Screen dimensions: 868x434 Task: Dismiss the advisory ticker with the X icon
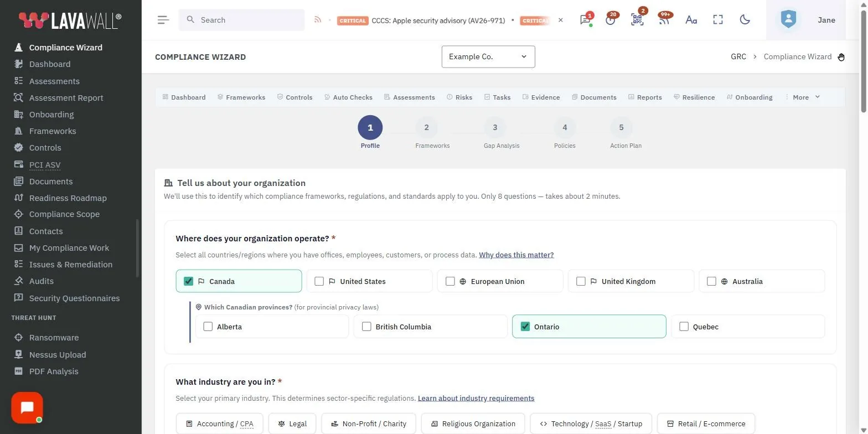pyautogui.click(x=560, y=20)
